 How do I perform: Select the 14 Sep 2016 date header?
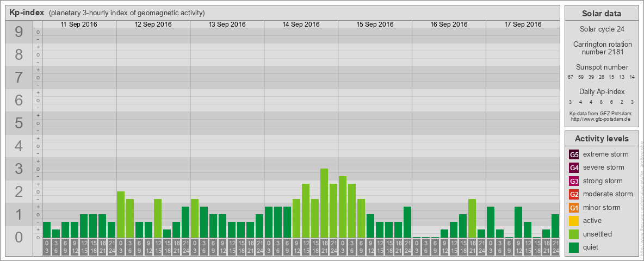coord(301,24)
